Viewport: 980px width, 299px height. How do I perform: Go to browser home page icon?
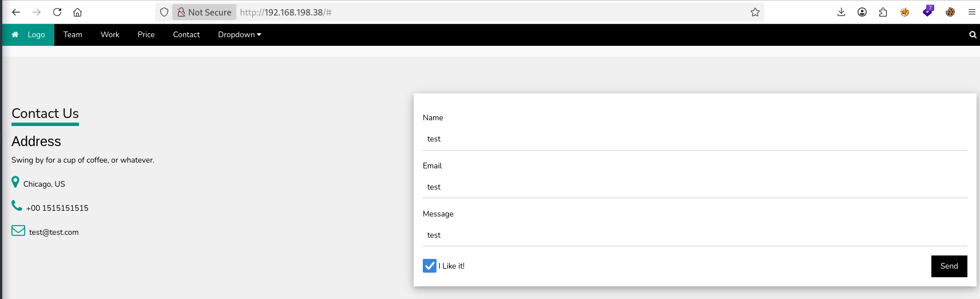click(x=78, y=12)
